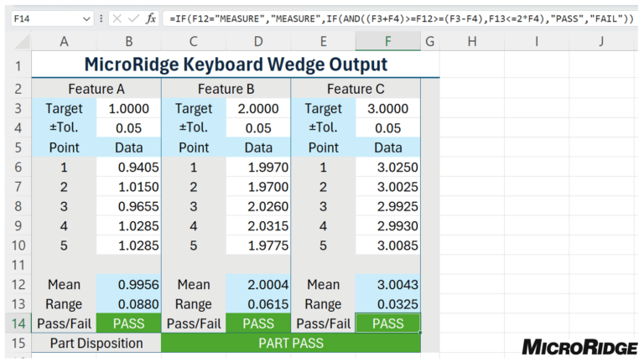The image size is (644, 362).
Task: Click the data cell 3.0250
Action: [x=388, y=168]
